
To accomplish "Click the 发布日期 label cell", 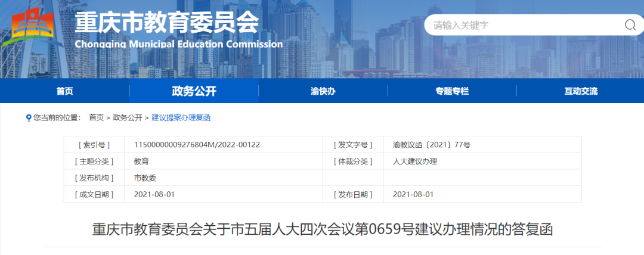I will coord(353,194).
